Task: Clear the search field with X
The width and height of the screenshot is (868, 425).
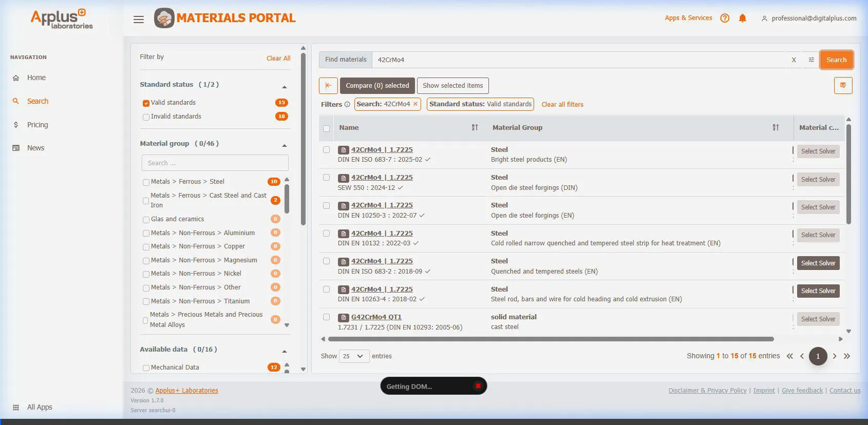Action: point(794,60)
